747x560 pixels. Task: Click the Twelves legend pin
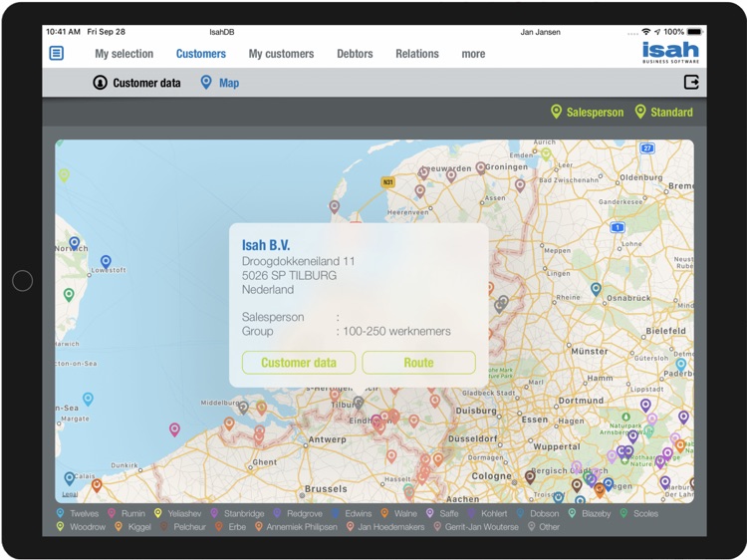click(60, 514)
